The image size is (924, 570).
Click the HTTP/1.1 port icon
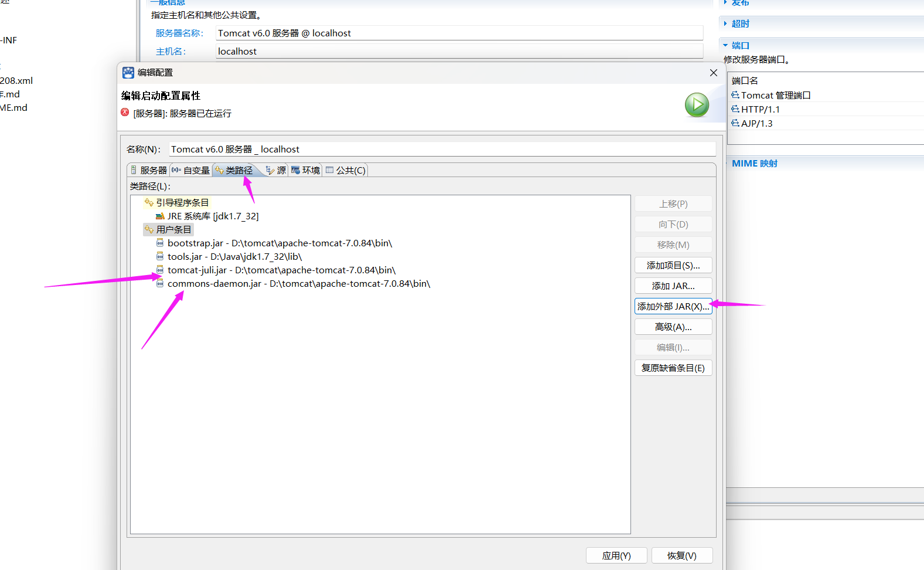(735, 109)
